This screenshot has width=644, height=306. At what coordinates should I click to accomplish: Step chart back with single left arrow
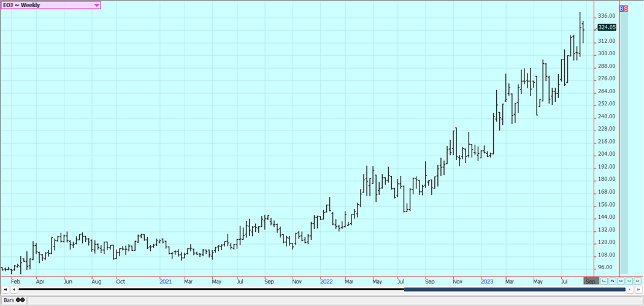pos(14,289)
